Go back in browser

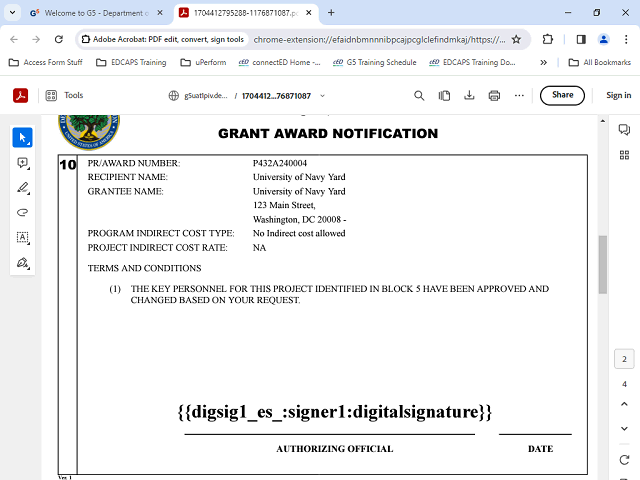coord(14,39)
